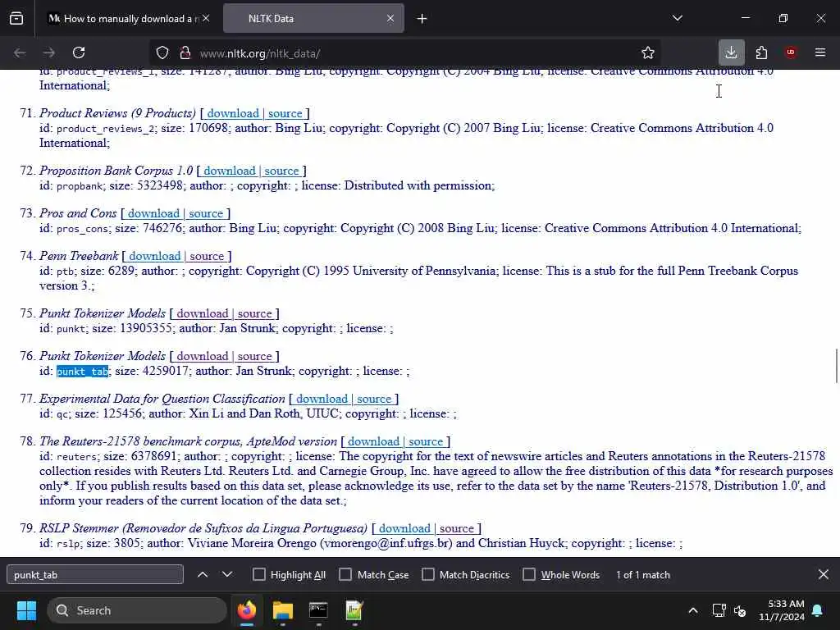Open File Explorer from the taskbar
The height and width of the screenshot is (630, 840).
[283, 610]
